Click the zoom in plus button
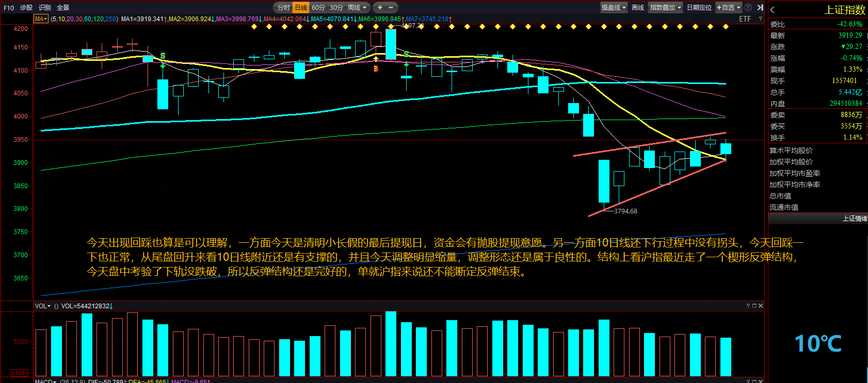Viewport: 868px width, 383px height. 380,7
